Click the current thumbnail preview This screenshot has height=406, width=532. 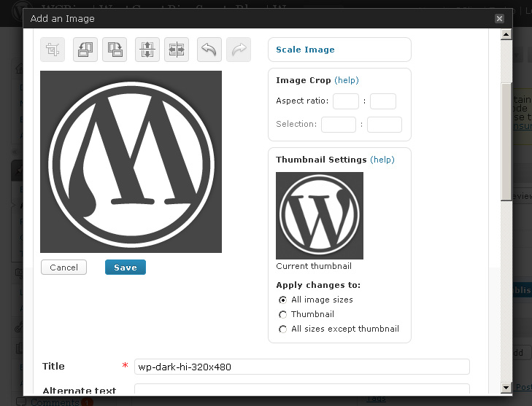(320, 216)
